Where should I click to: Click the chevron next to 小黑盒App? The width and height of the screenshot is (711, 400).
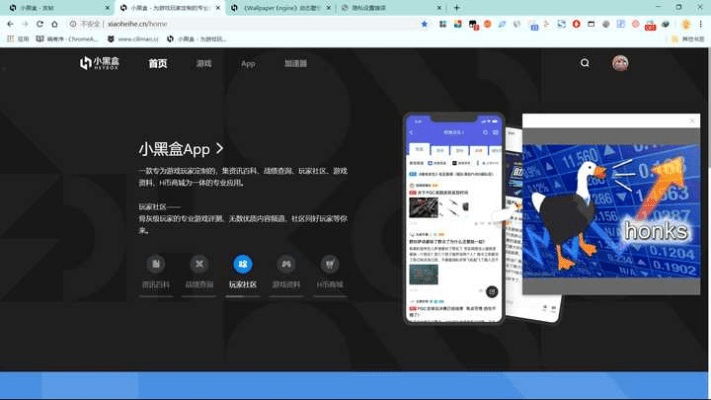pyautogui.click(x=219, y=148)
